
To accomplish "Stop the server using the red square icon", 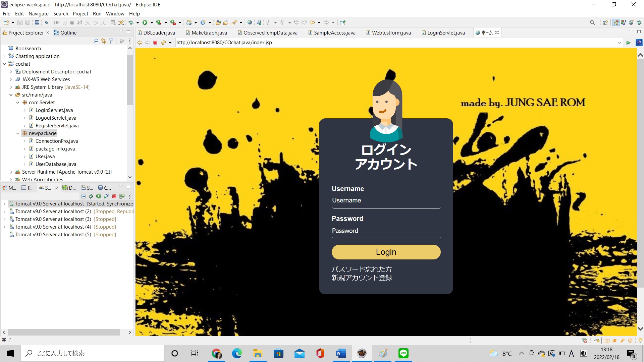I will (x=114, y=196).
